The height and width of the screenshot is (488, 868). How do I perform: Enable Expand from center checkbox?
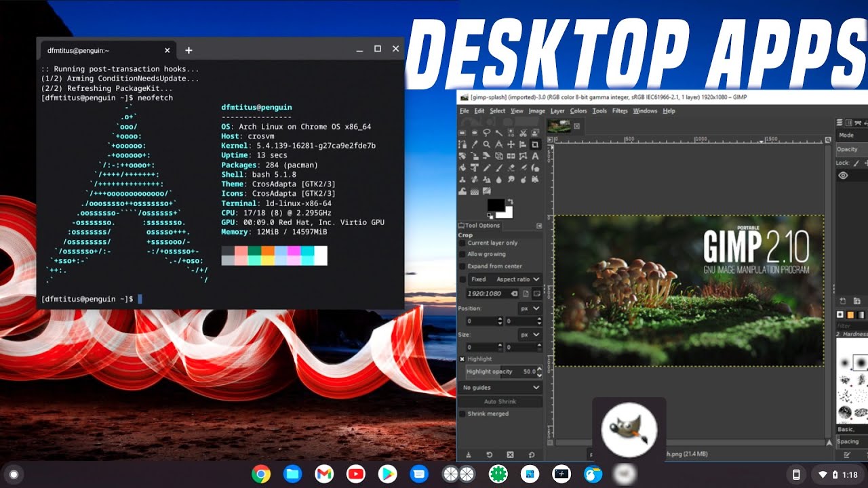tap(462, 266)
